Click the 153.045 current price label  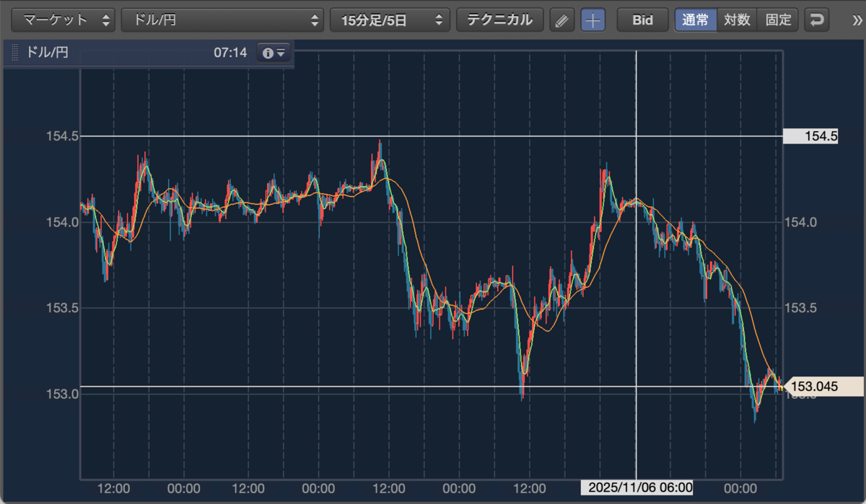pos(823,386)
